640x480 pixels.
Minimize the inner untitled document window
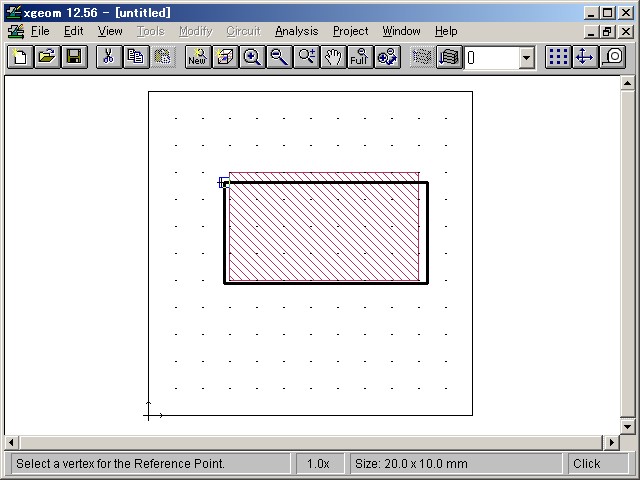pos(591,32)
